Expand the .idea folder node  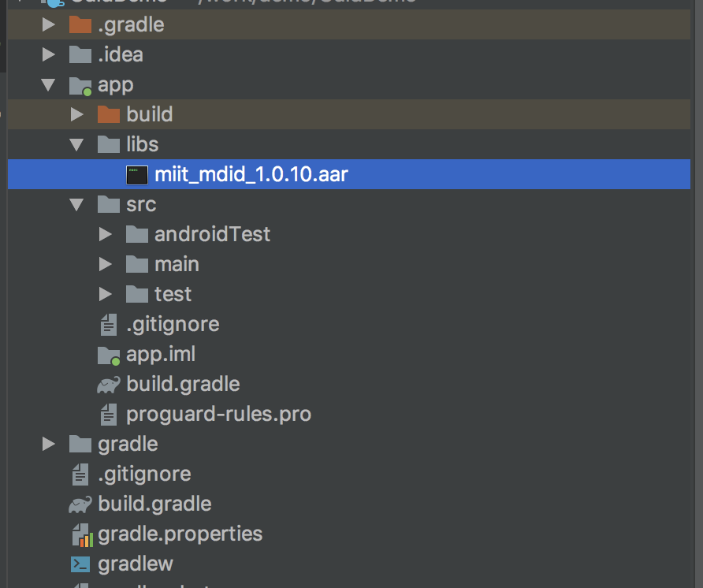tap(49, 54)
